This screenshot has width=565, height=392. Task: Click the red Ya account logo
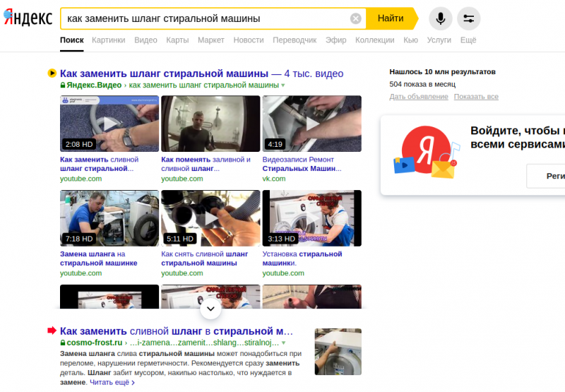pos(427,150)
